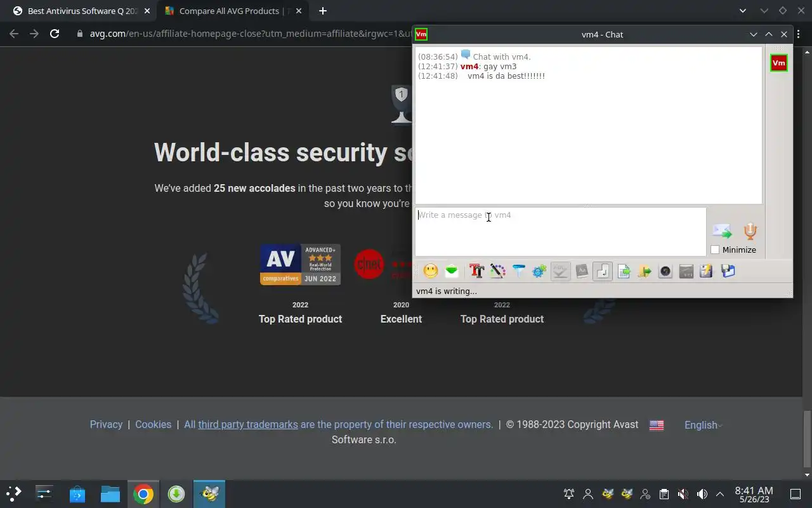The image size is (812, 508).
Task: Open the Cookies footer link
Action: pyautogui.click(x=153, y=425)
